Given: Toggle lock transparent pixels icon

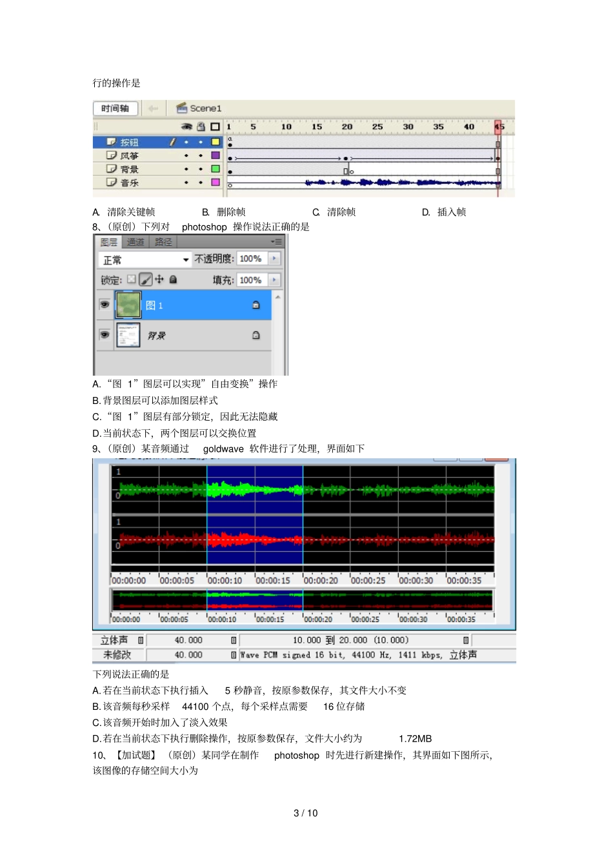Looking at the screenshot, I should (x=132, y=279).
